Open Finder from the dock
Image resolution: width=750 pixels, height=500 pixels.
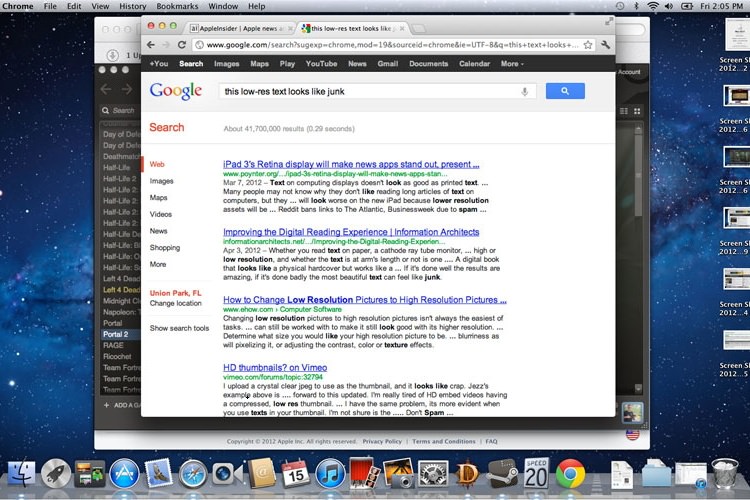[22, 474]
